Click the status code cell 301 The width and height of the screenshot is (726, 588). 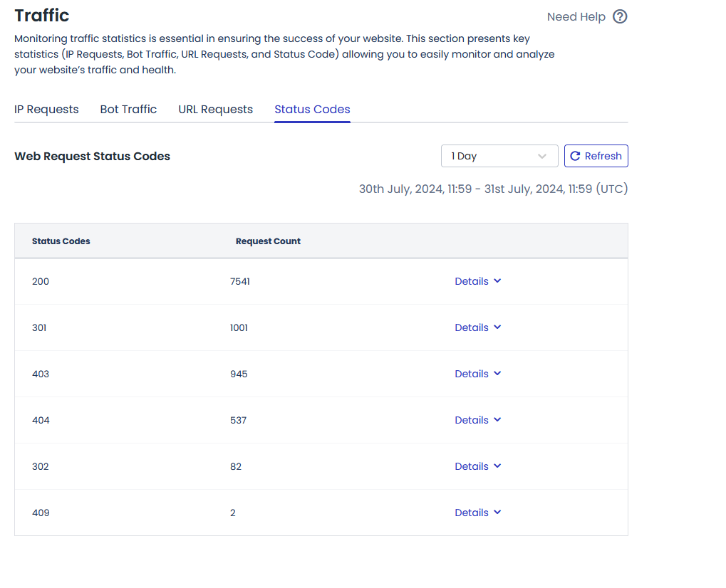[39, 327]
